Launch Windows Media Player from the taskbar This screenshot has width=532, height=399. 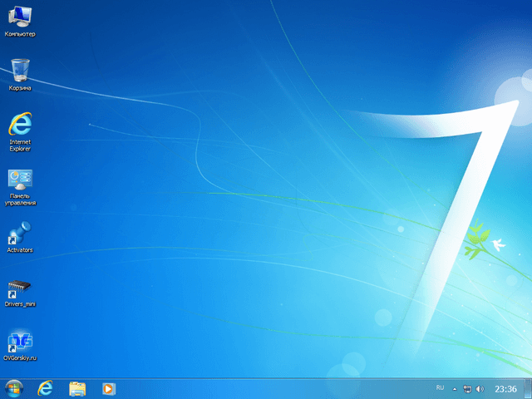[108, 388]
